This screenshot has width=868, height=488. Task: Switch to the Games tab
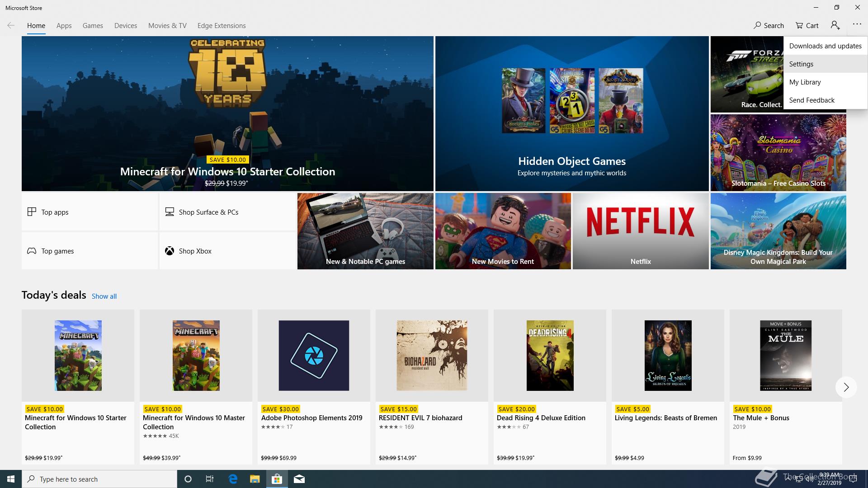pos(93,26)
